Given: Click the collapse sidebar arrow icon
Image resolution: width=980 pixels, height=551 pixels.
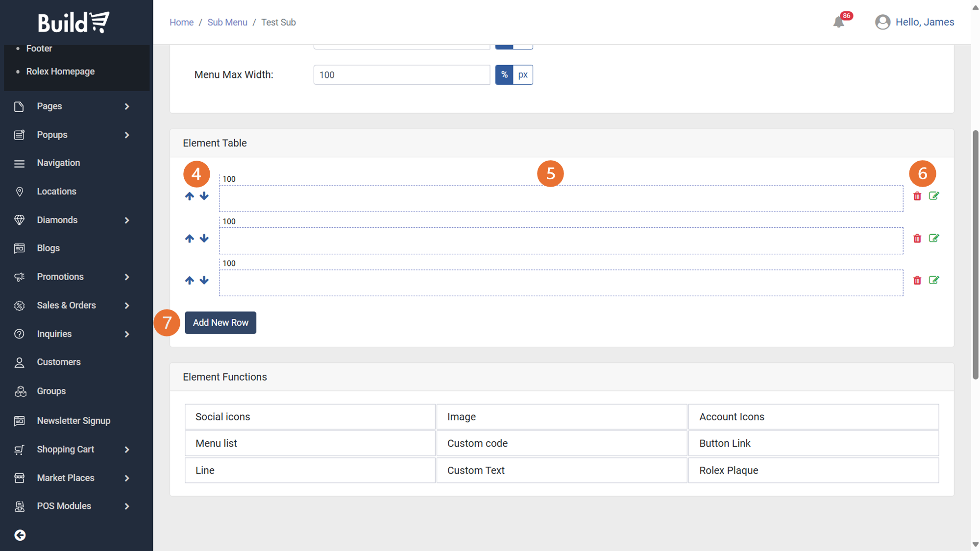Looking at the screenshot, I should 20,535.
